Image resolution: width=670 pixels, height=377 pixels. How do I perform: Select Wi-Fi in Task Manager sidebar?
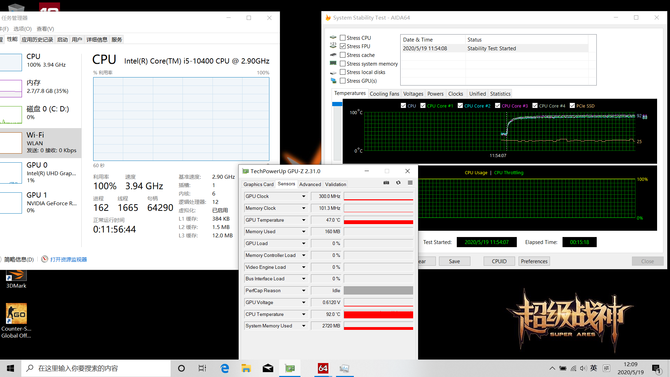41,143
